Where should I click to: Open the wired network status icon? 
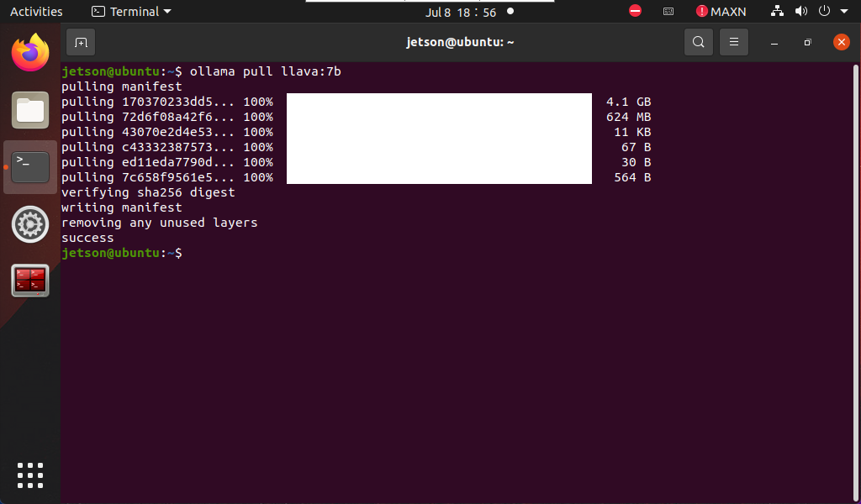point(777,11)
